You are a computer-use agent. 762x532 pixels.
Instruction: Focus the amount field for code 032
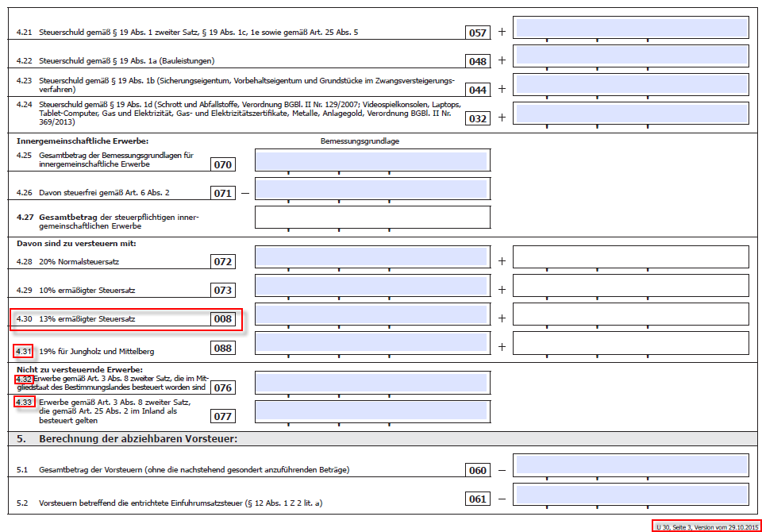click(631, 114)
